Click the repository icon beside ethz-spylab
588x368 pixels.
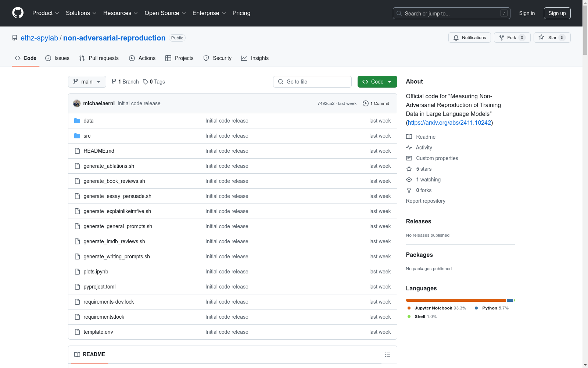15,38
